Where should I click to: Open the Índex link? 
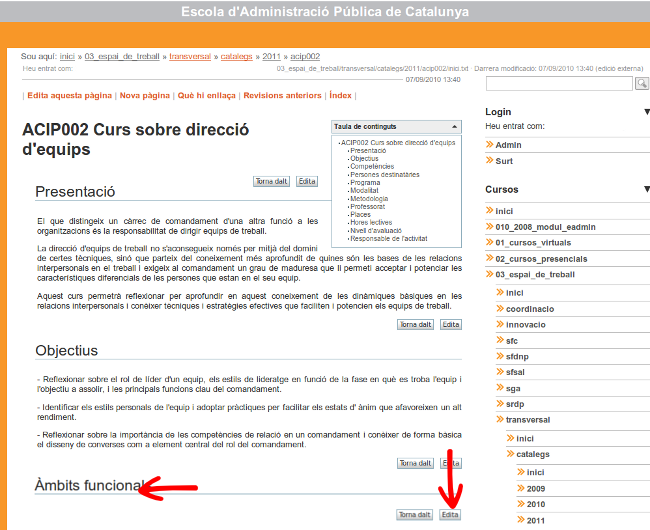340,95
